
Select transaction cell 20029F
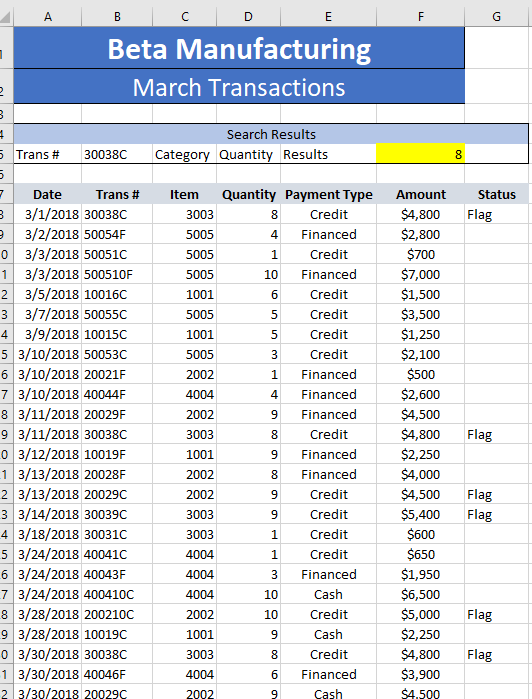coord(117,415)
